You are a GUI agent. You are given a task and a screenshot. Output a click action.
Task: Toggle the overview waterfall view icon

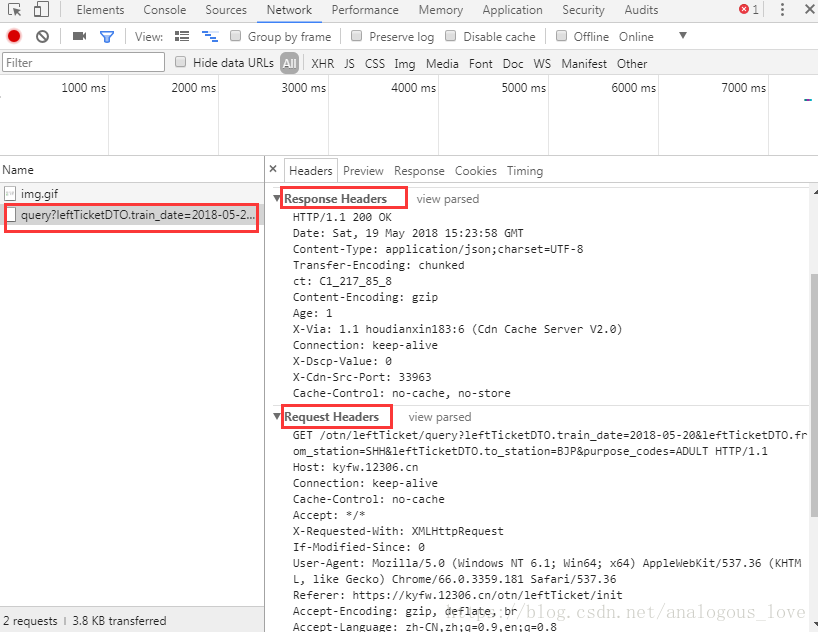click(210, 36)
